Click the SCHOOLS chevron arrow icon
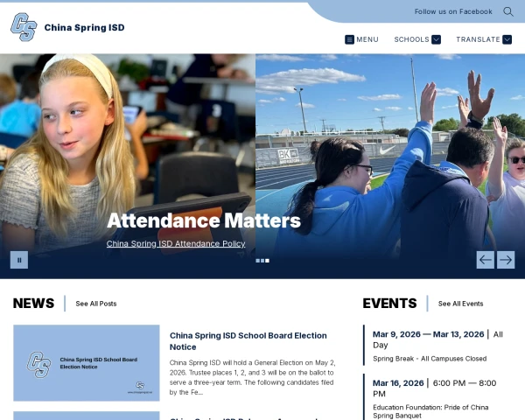 point(436,39)
